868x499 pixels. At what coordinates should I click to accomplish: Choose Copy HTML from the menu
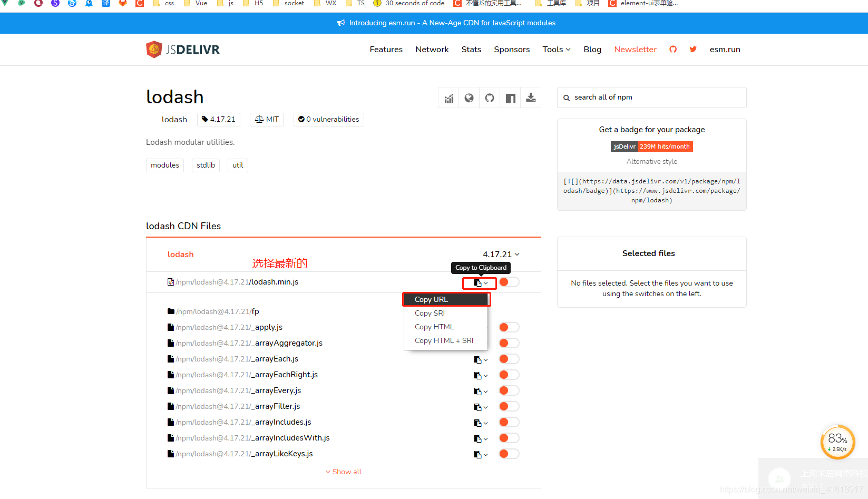point(445,327)
